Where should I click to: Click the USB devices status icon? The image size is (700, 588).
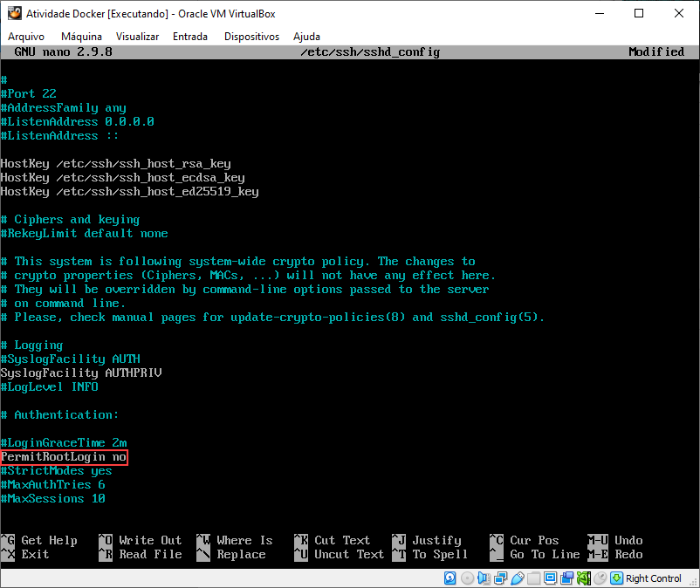[x=518, y=578]
